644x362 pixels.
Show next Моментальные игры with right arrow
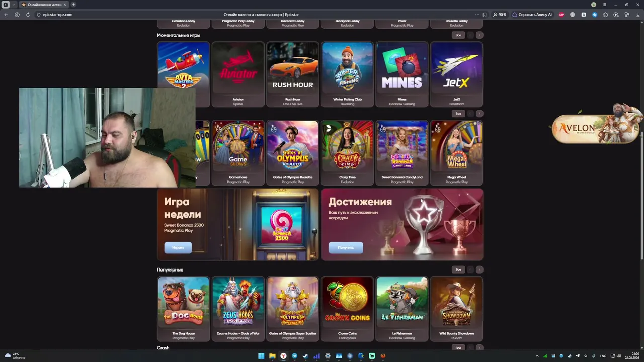(x=479, y=35)
